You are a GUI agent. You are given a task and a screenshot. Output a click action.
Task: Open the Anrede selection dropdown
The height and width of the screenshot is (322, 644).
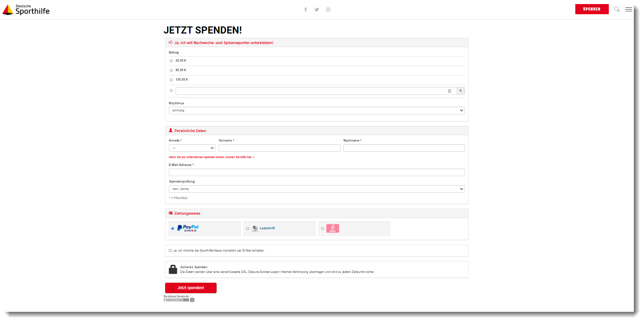click(x=192, y=148)
